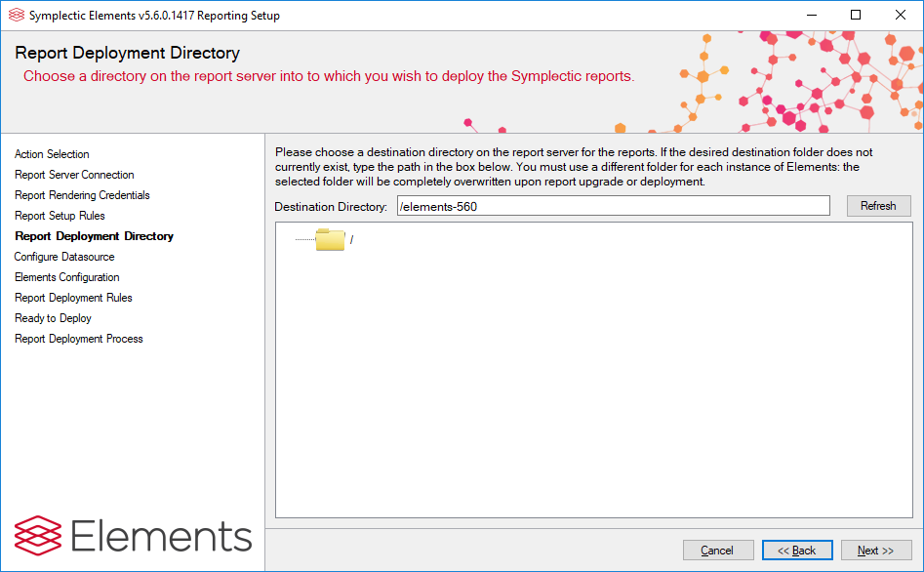Go back to the previous setup step
The image size is (924, 572).
[x=797, y=551]
